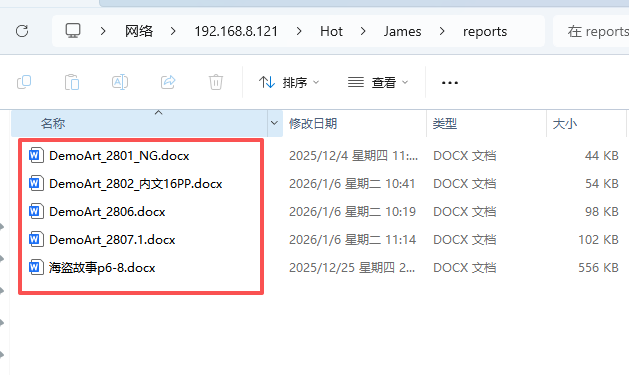The height and width of the screenshot is (375, 629).
Task: Click the date 2026/1/6 星期二 10:41
Action: point(352,184)
